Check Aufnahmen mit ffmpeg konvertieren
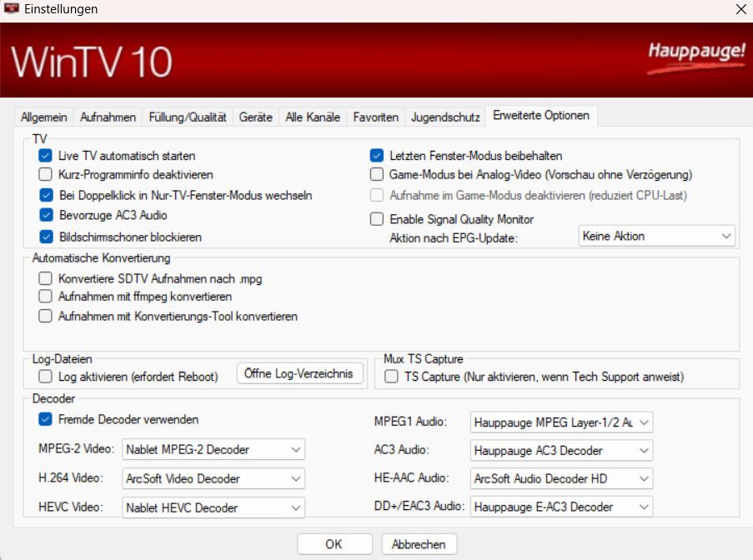The image size is (753, 560). click(x=46, y=297)
